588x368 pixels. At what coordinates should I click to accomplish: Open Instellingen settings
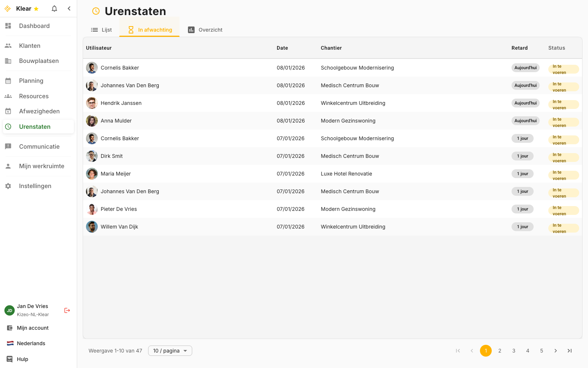pos(35,186)
